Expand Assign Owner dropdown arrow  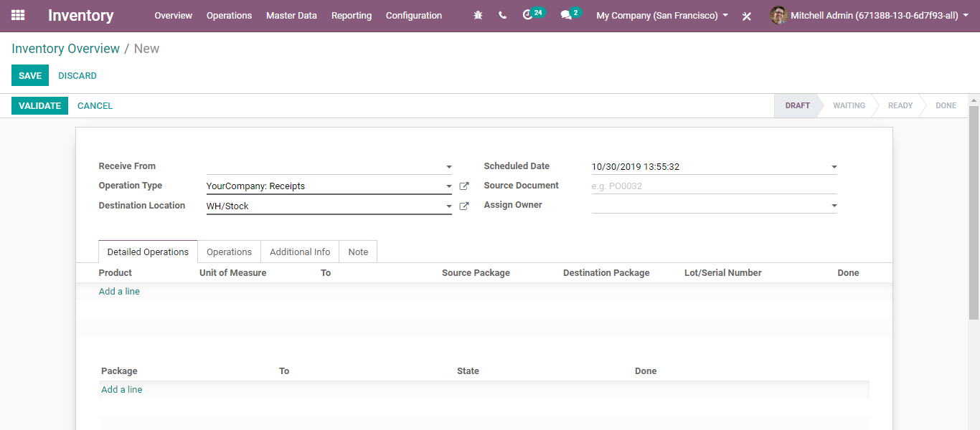[834, 206]
